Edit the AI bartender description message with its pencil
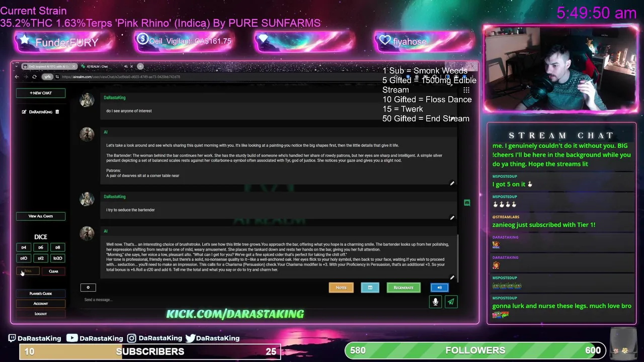 point(452,184)
